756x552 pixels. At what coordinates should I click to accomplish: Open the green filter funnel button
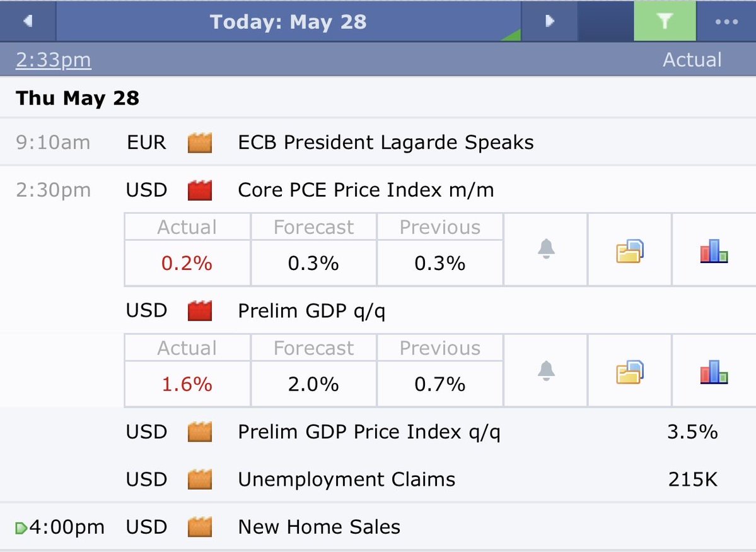coord(665,21)
